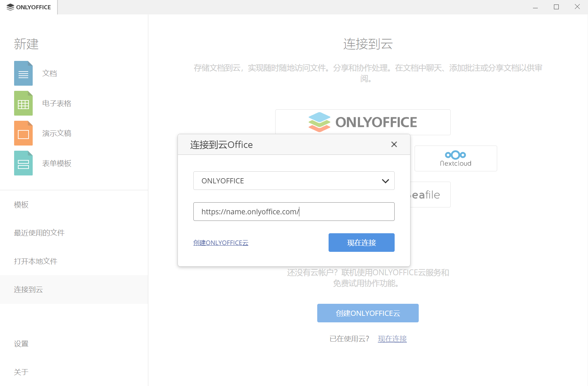Open the 关于 about section

pos(21,372)
